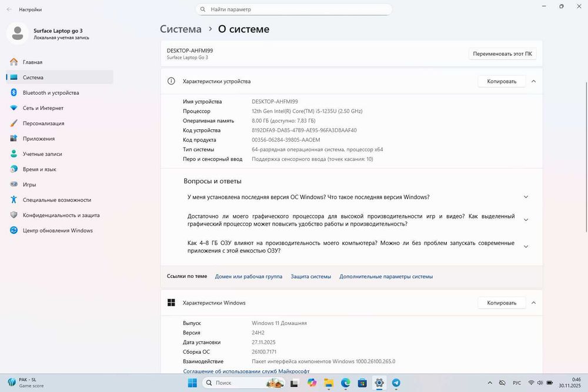Click the Версия value 24H2
The height and width of the screenshot is (392, 588).
(258, 333)
